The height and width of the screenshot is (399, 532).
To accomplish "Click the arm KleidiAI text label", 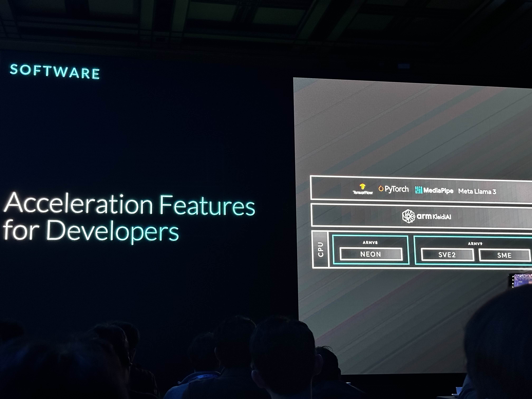I will pyautogui.click(x=434, y=217).
